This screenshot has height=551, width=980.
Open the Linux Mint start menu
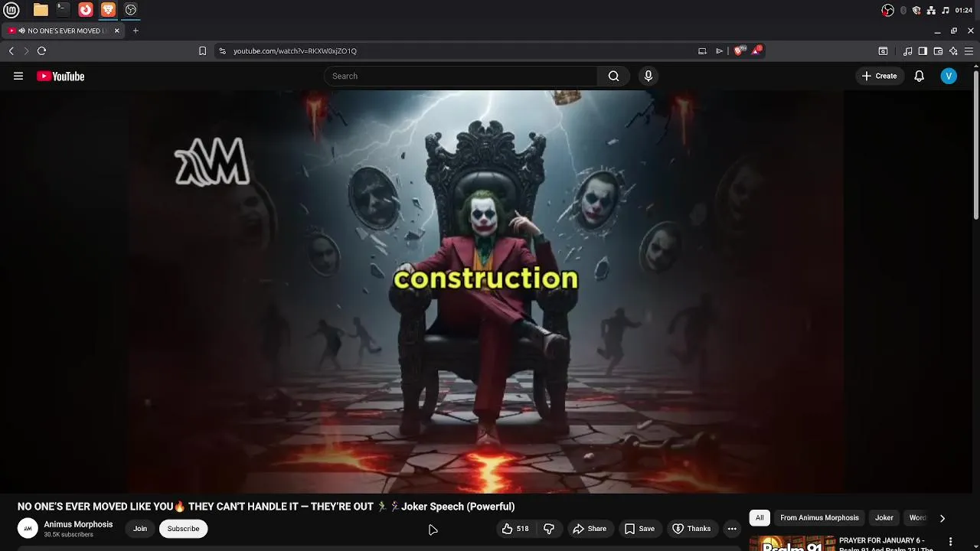(11, 10)
